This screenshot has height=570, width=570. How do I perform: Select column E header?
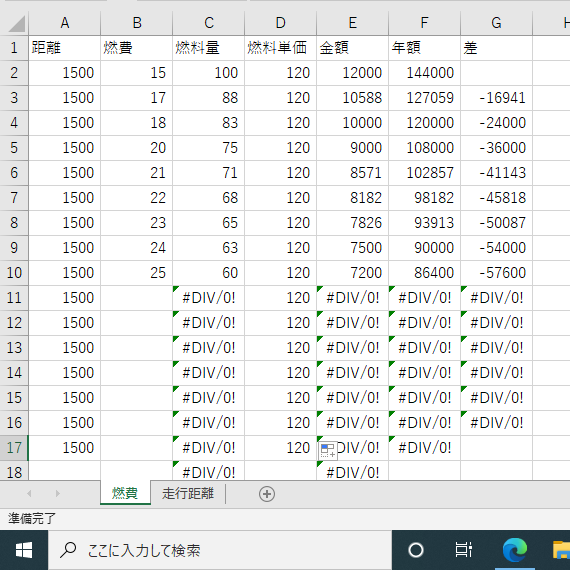coord(352,23)
